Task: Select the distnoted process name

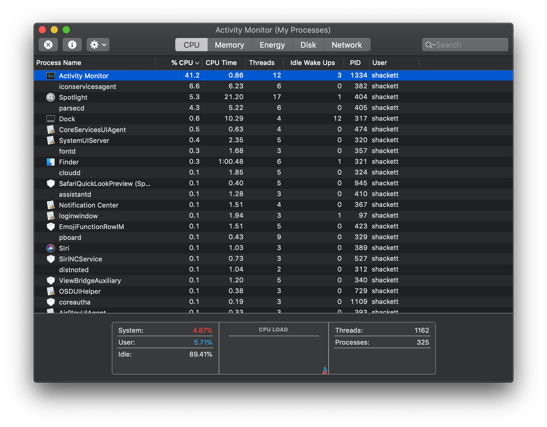Action: (74, 270)
